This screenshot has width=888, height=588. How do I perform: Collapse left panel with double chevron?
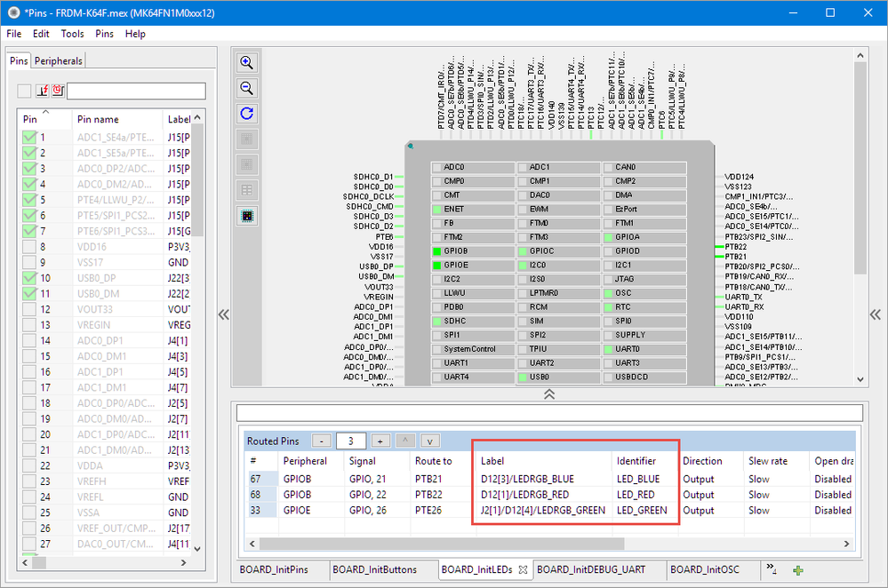pyautogui.click(x=224, y=314)
